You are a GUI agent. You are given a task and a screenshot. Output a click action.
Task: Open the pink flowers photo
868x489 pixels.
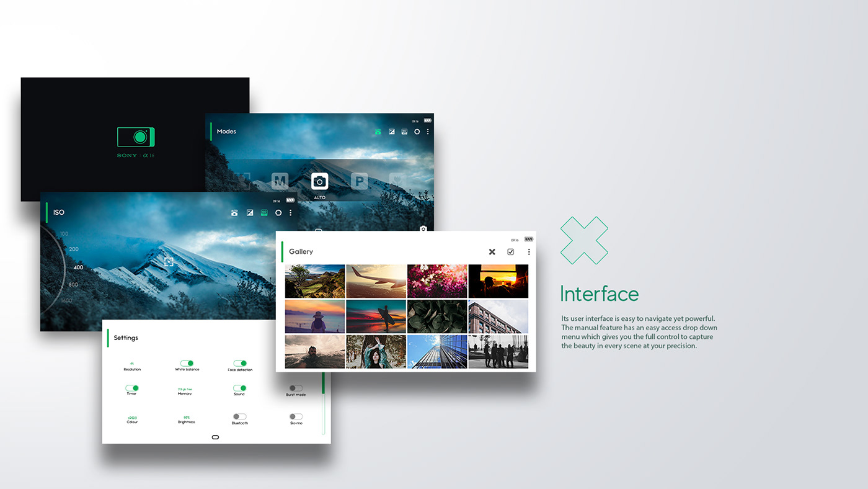(x=437, y=281)
